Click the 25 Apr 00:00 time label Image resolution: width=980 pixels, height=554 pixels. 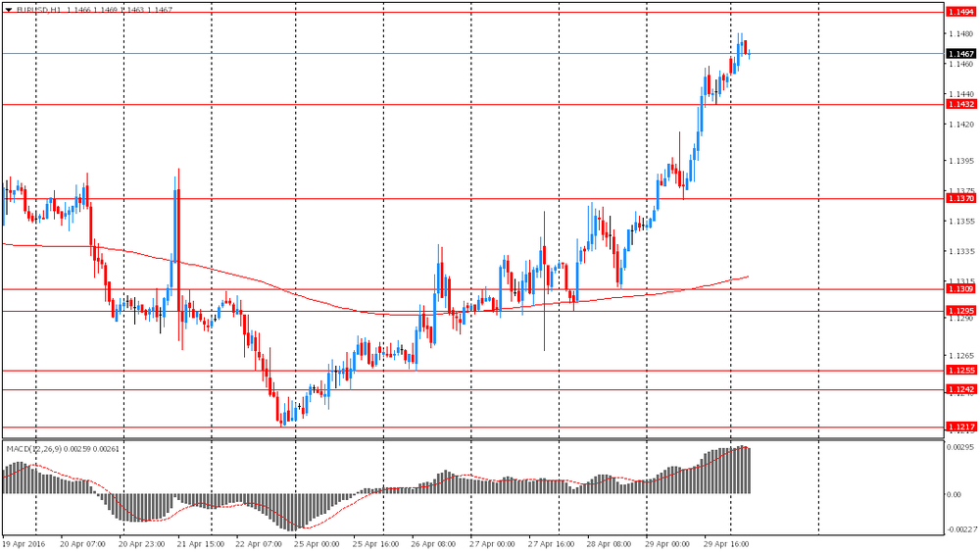pos(317,542)
